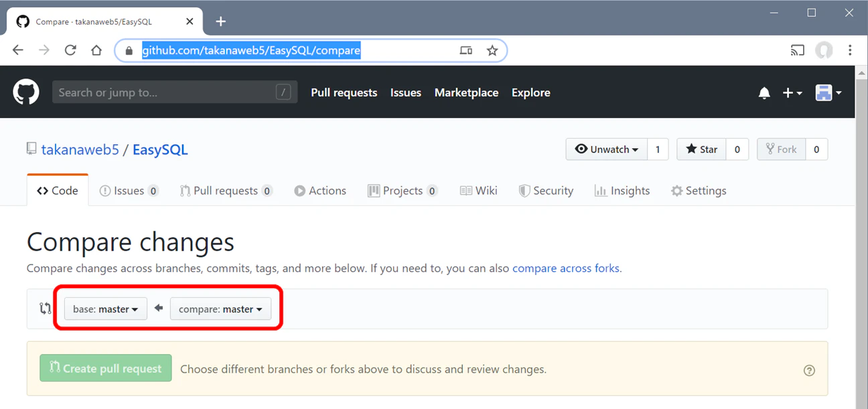Click the compare across forks link

click(x=566, y=268)
